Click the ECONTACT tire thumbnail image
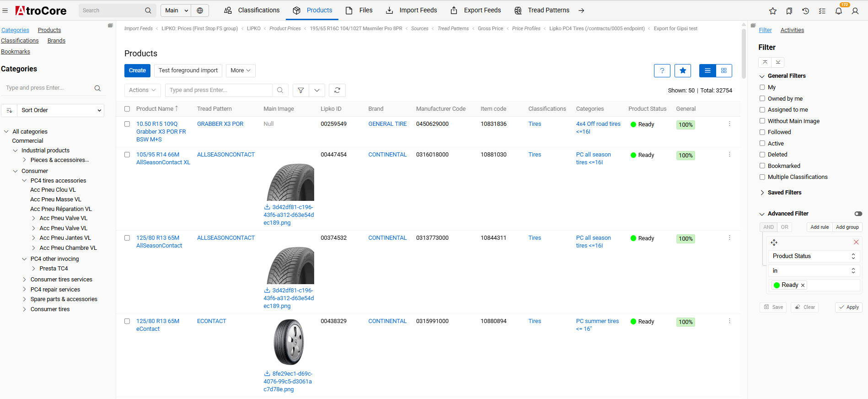868x399 pixels. coord(289,342)
